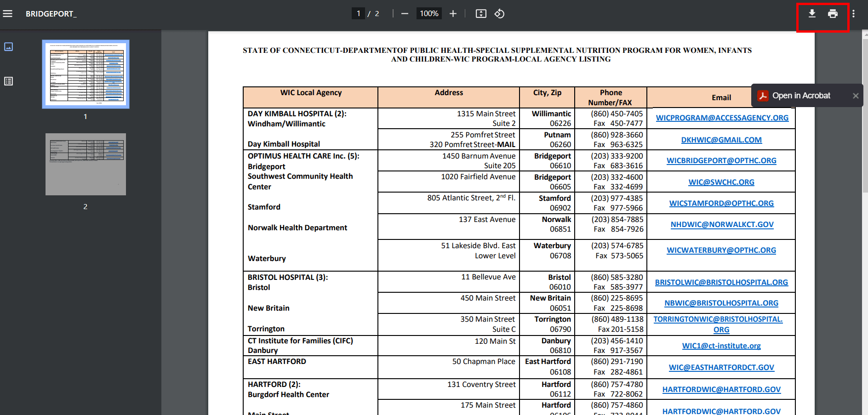Open the WICBRIDGEPORT@OPTHC.ORG email link

[721, 161]
